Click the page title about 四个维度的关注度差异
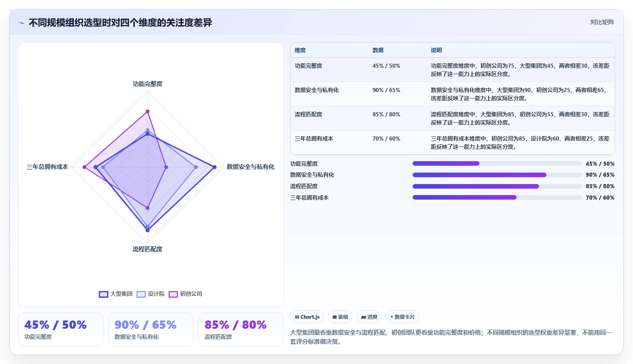 (x=120, y=23)
